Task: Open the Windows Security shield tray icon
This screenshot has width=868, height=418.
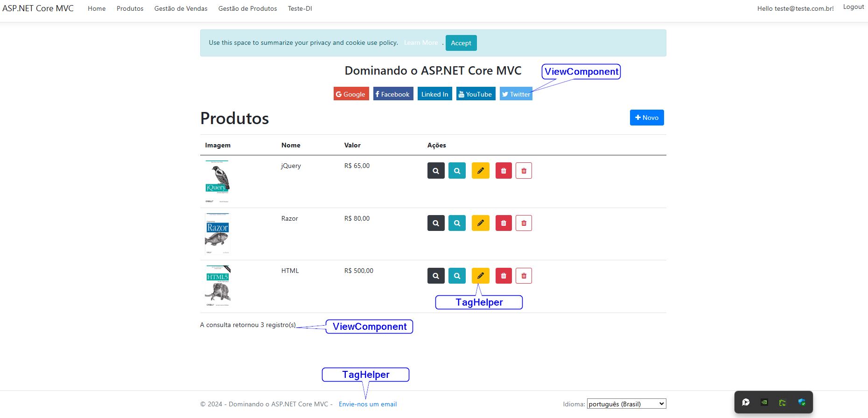Action: pos(802,402)
